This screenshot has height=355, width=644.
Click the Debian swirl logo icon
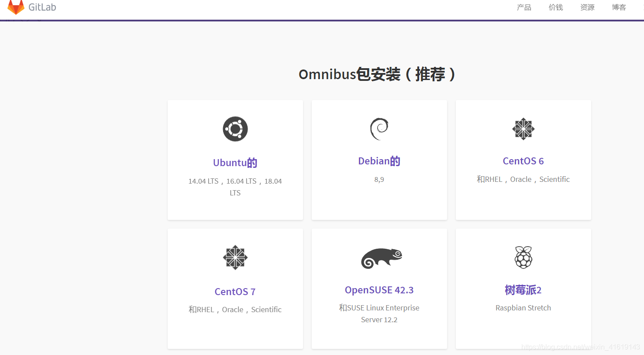coord(379,129)
